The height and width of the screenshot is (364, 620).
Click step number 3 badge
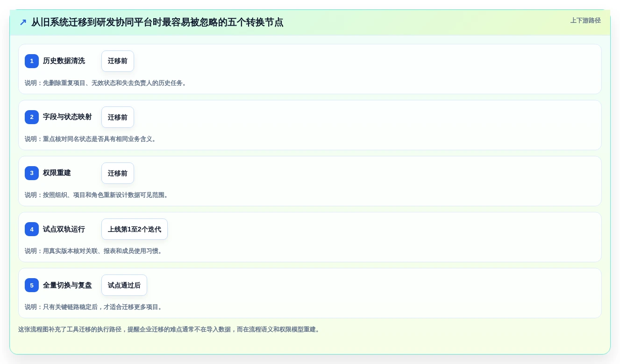32,173
